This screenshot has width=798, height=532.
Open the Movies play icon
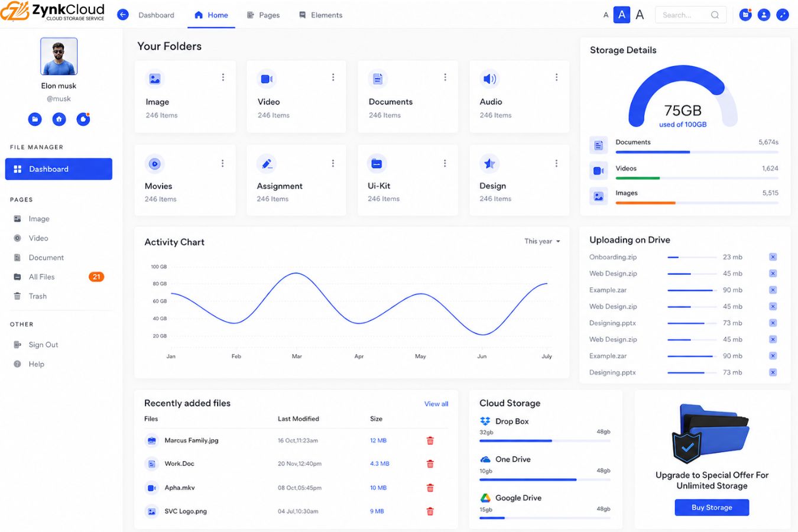154,164
